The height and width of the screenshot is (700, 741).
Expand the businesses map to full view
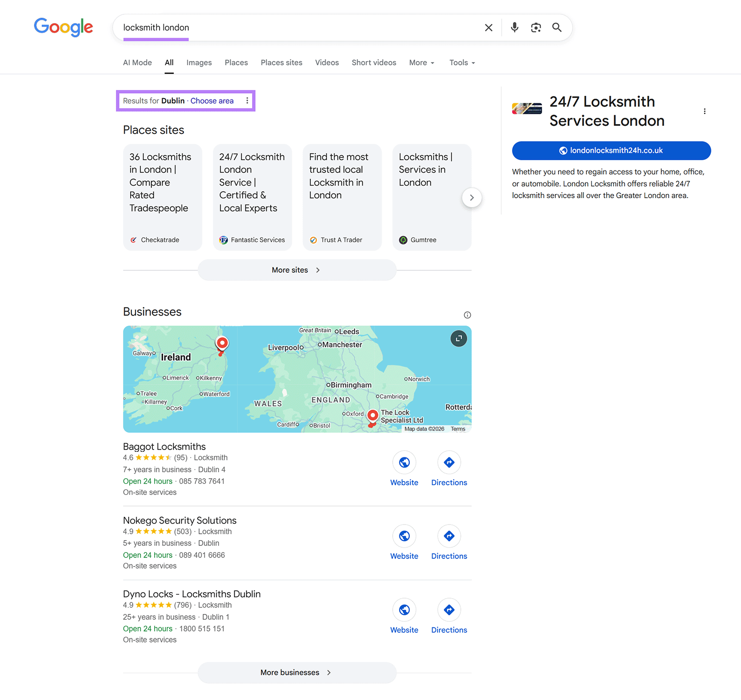458,338
